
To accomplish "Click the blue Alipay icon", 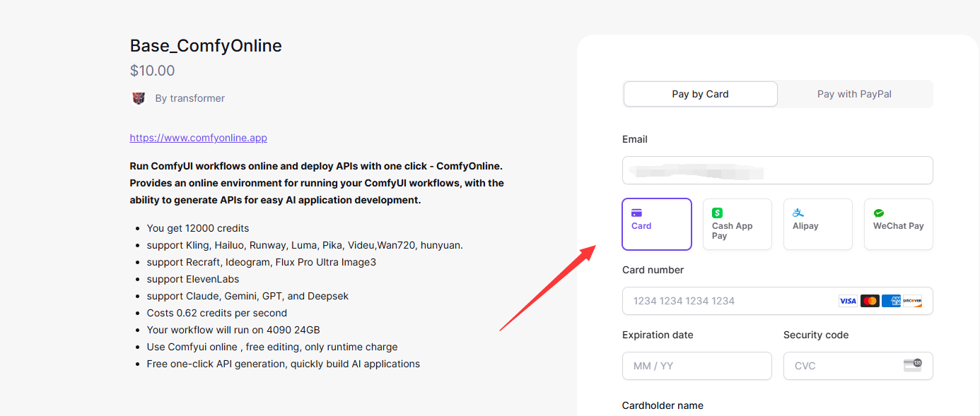I will (798, 213).
